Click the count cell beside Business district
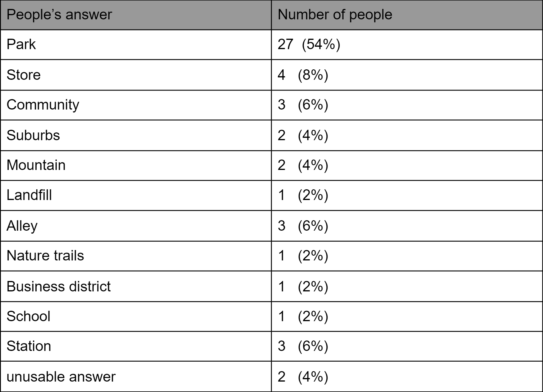 point(303,286)
